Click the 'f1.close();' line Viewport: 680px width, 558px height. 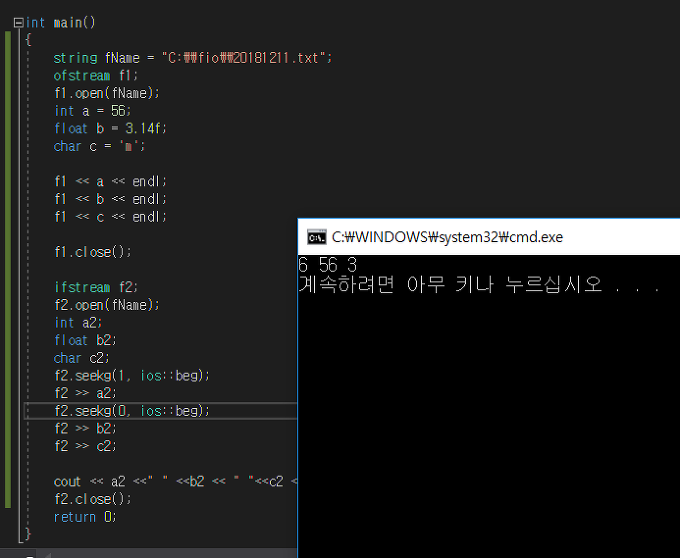pos(93,252)
